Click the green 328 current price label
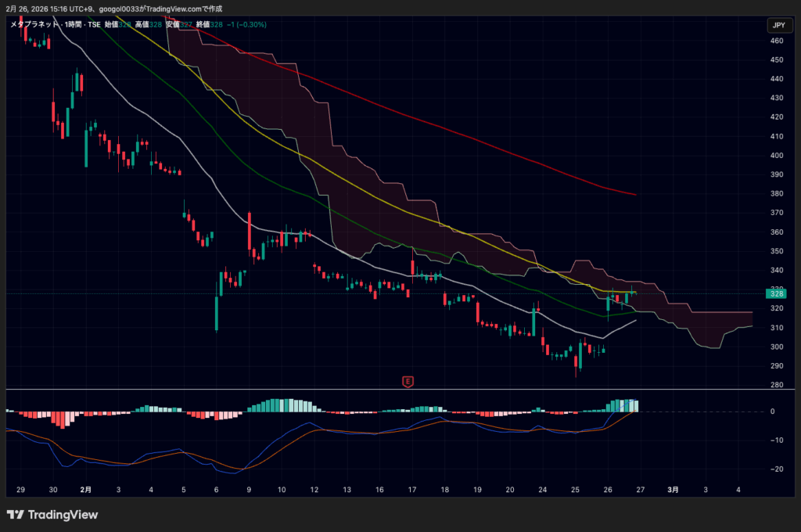 778,293
